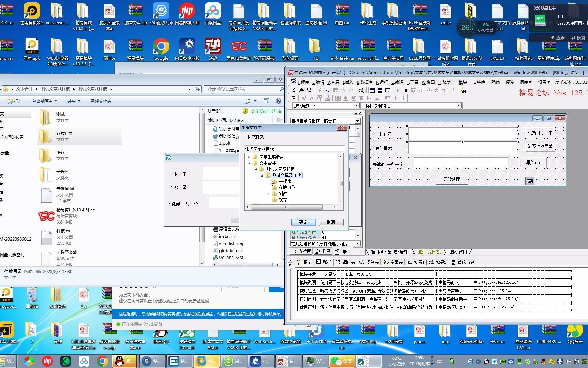This screenshot has width=588, height=368.
Task: Click the Stop black square icon
Action: (x=406, y=90)
